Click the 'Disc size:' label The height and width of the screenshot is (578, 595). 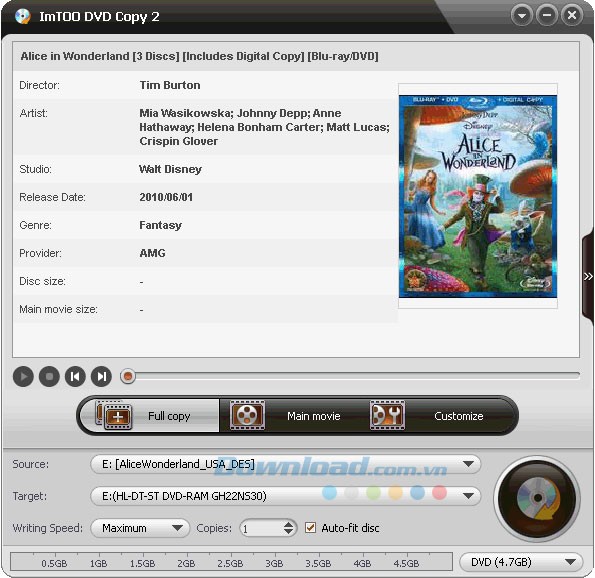(x=42, y=281)
